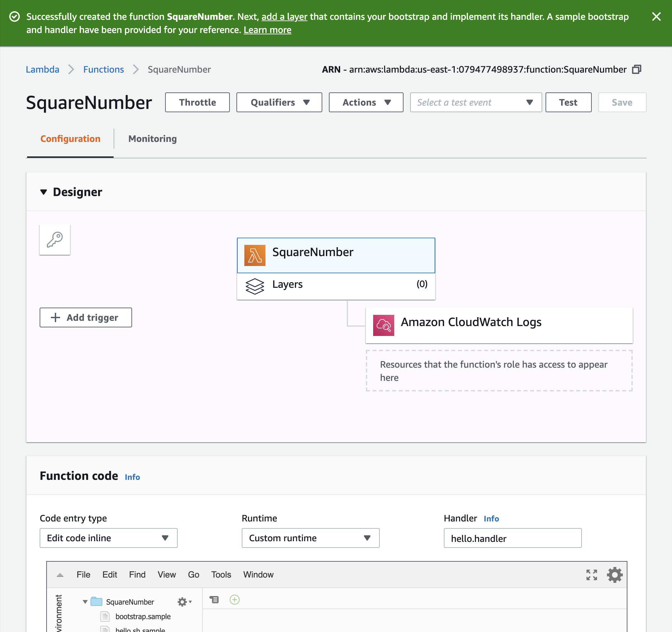The width and height of the screenshot is (672, 632).
Task: Open the Qualifiers dropdown
Action: point(279,102)
